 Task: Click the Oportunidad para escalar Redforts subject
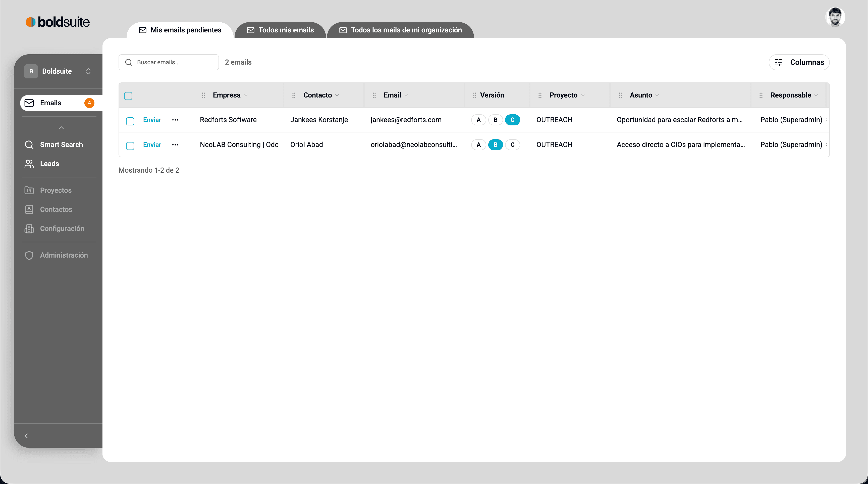pos(680,120)
